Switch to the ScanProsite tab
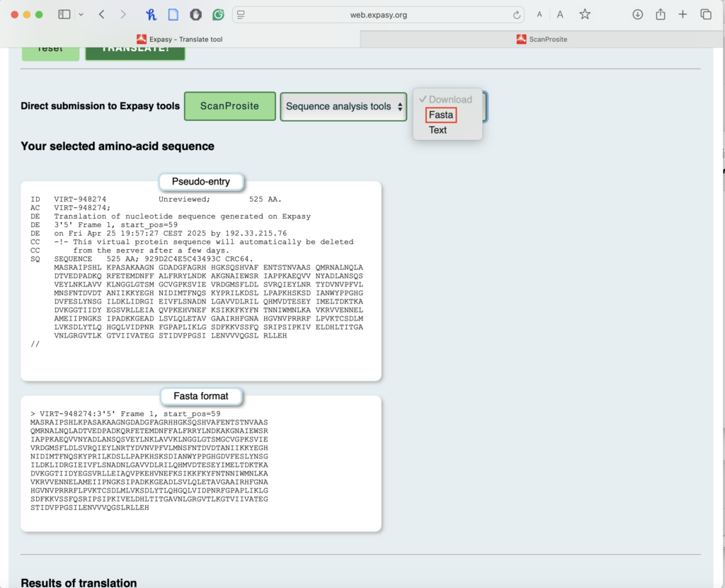Image resolution: width=725 pixels, height=588 pixels. 542,40
